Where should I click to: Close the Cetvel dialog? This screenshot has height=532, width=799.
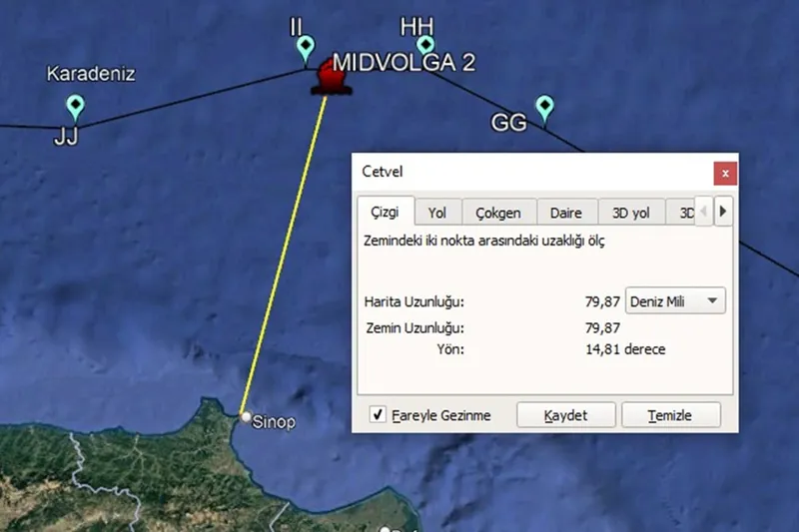pos(725,173)
